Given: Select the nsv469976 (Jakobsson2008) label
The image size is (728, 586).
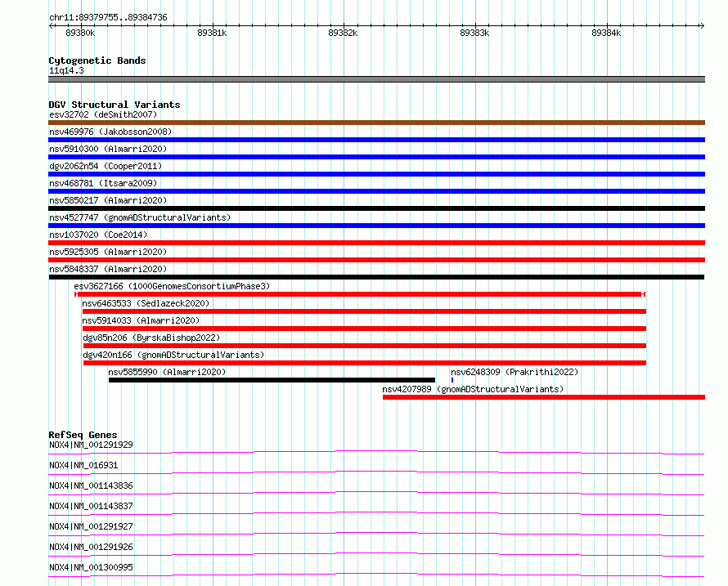Looking at the screenshot, I should click(x=110, y=132).
